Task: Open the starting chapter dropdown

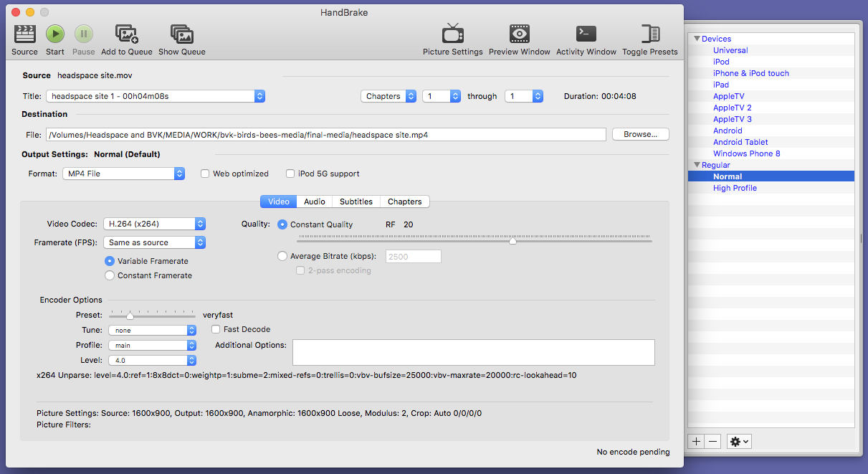Action: [442, 96]
